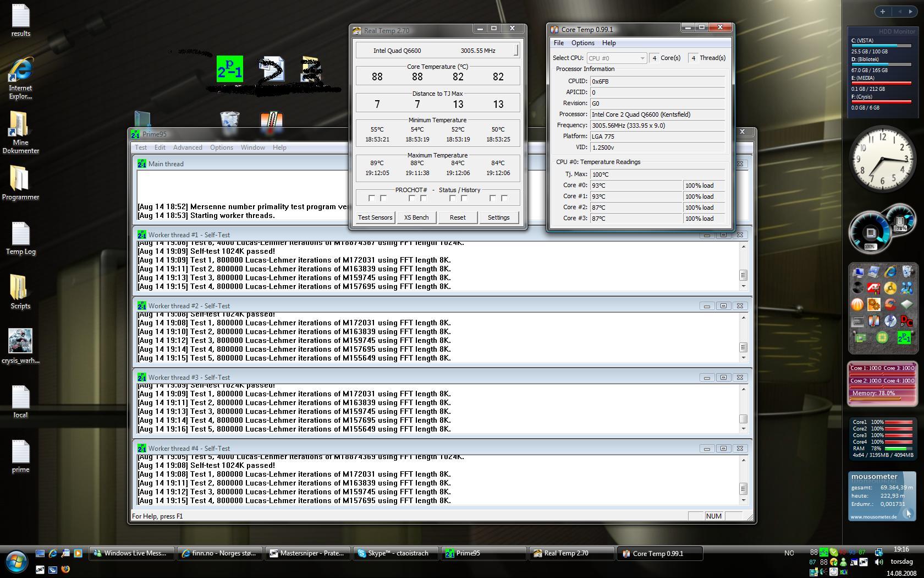
Task: Click the yellow disc icon in sidebar launcher
Action: click(890, 288)
